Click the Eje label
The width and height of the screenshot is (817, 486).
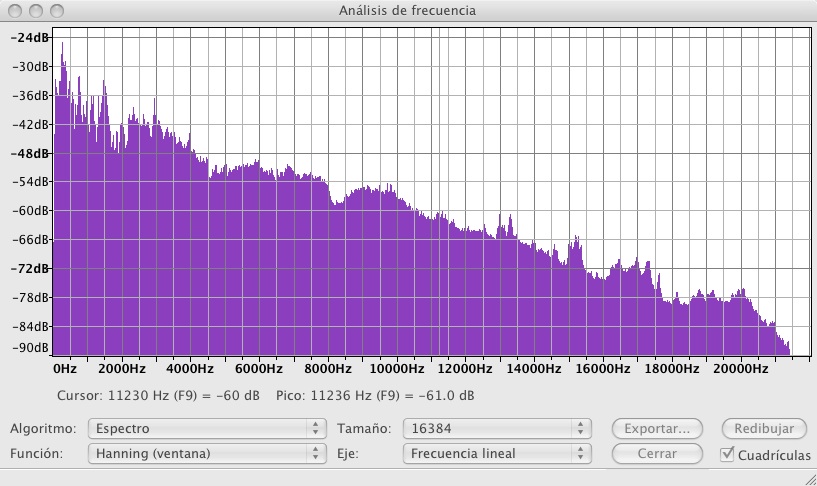pos(348,454)
